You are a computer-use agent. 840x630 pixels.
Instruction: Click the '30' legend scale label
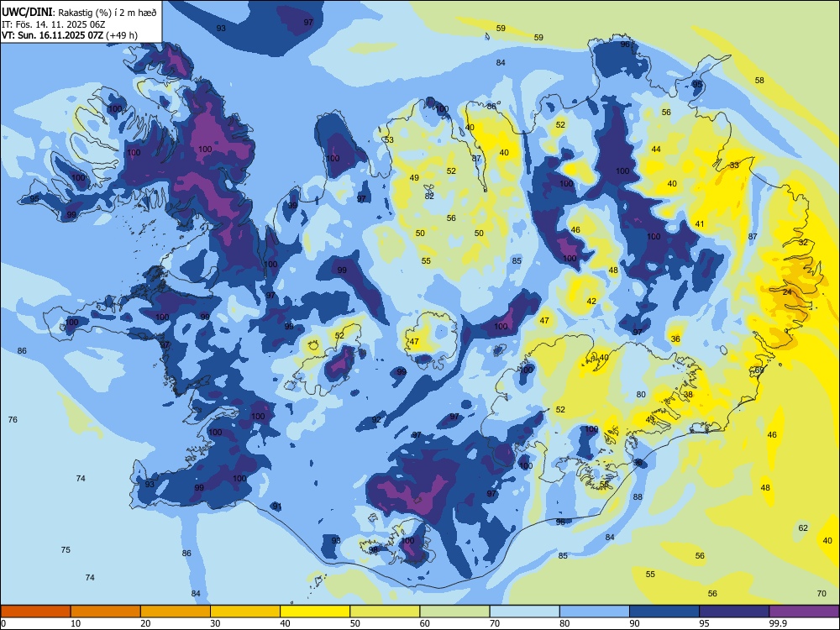pyautogui.click(x=215, y=623)
